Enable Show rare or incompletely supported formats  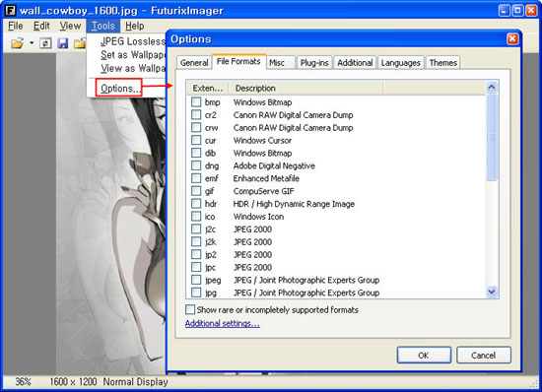[x=190, y=309]
